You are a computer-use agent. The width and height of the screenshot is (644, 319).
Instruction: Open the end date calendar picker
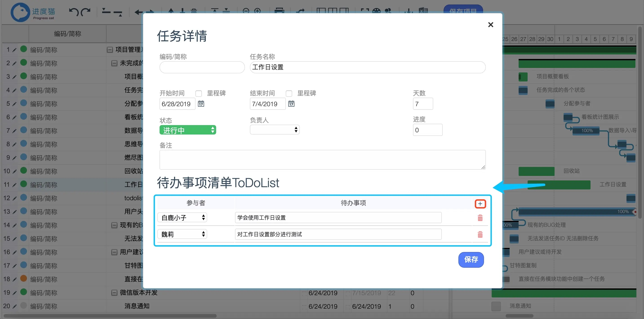[x=291, y=103]
